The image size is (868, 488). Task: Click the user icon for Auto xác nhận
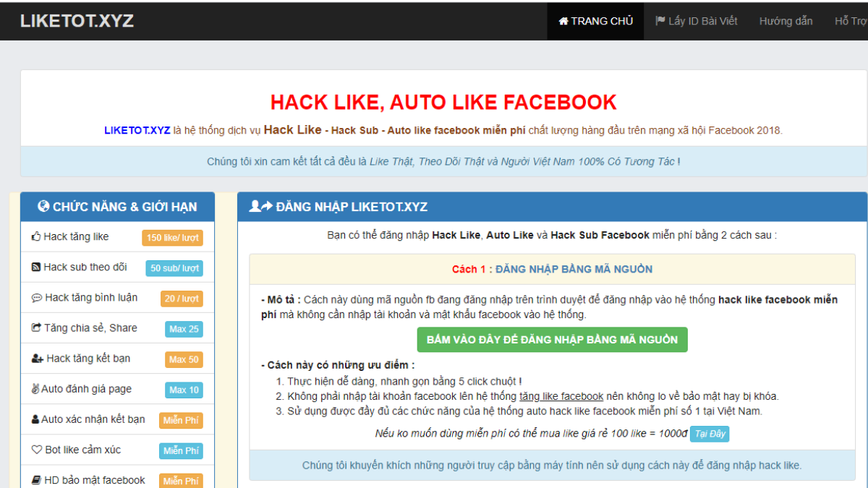[x=35, y=419]
